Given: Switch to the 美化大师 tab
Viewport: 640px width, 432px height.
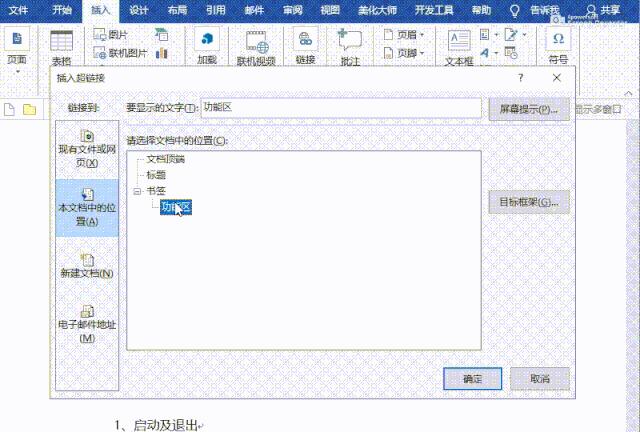Looking at the screenshot, I should pos(378,10).
